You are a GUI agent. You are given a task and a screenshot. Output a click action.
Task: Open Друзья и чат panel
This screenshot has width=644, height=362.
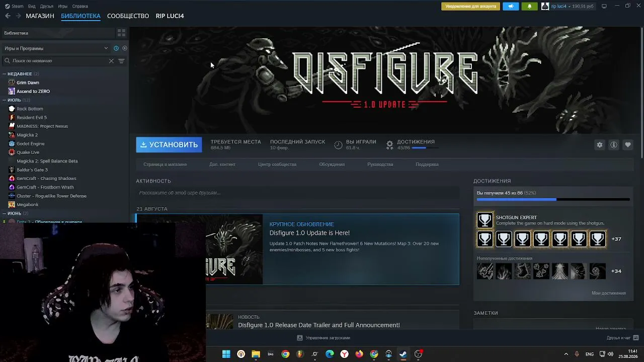622,338
